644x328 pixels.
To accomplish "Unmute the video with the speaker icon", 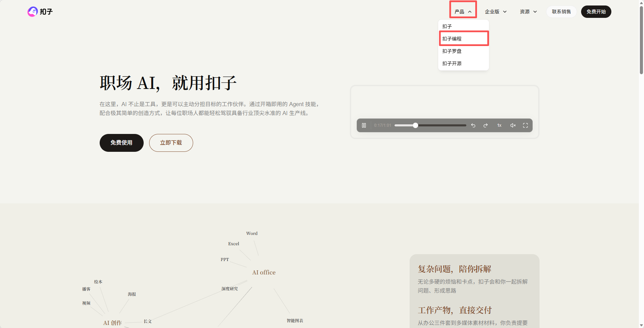I will [513, 125].
